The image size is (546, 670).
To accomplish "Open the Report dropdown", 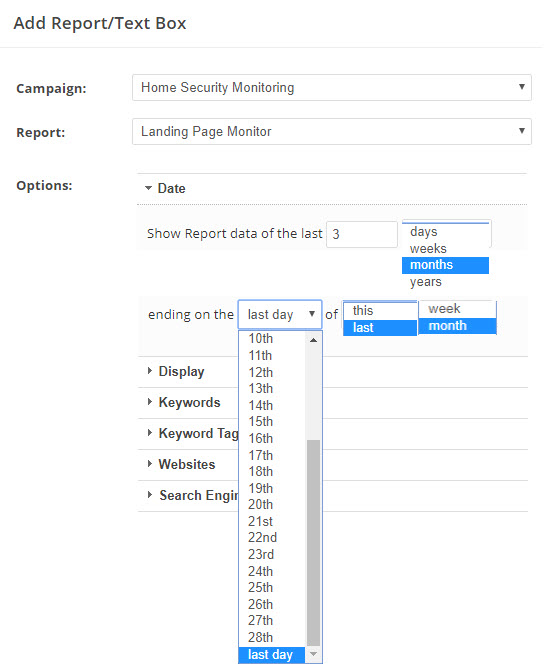I will click(x=332, y=132).
